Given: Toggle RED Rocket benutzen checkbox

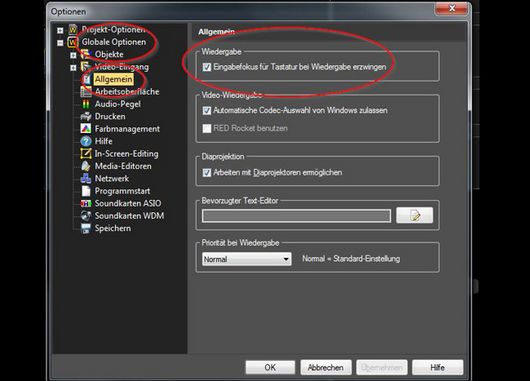Looking at the screenshot, I should pyautogui.click(x=207, y=128).
